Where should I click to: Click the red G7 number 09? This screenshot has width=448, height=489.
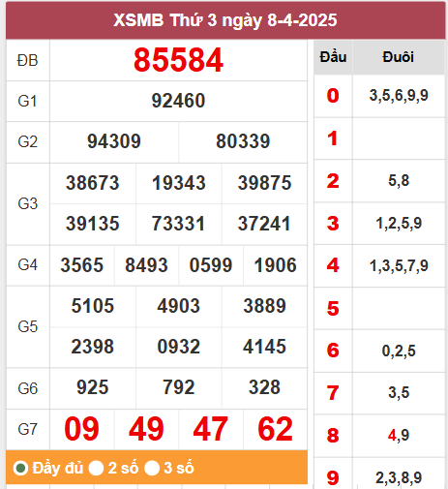81,429
